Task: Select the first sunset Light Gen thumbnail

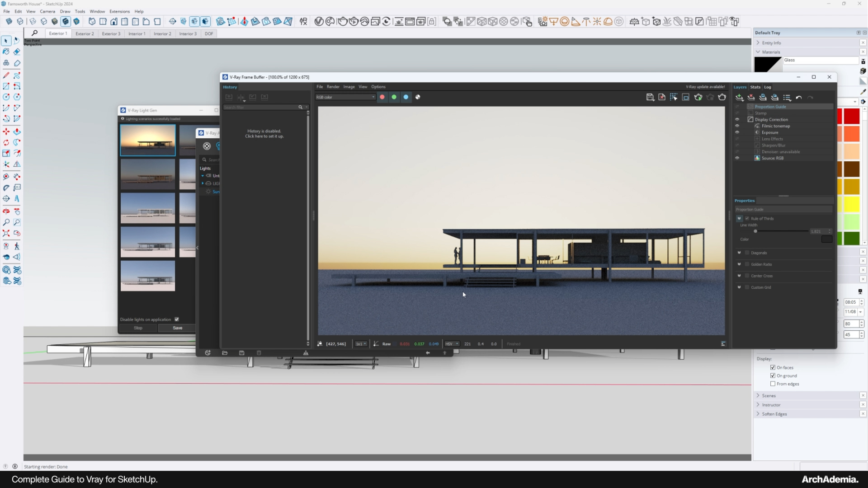Action: click(147, 140)
